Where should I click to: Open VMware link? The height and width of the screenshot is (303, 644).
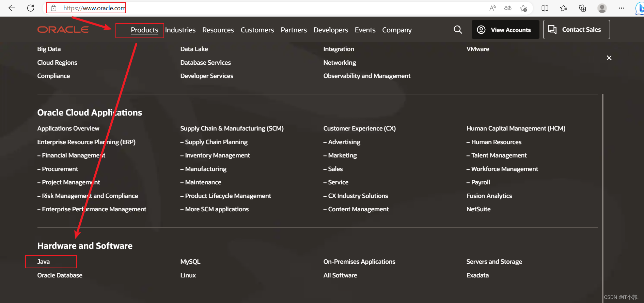[x=478, y=49]
